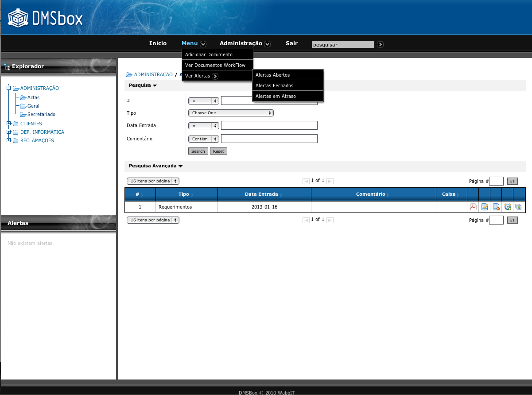Viewport: 532px width, 395px height.
Task: Click the search go arrow icon
Action: 380,44
